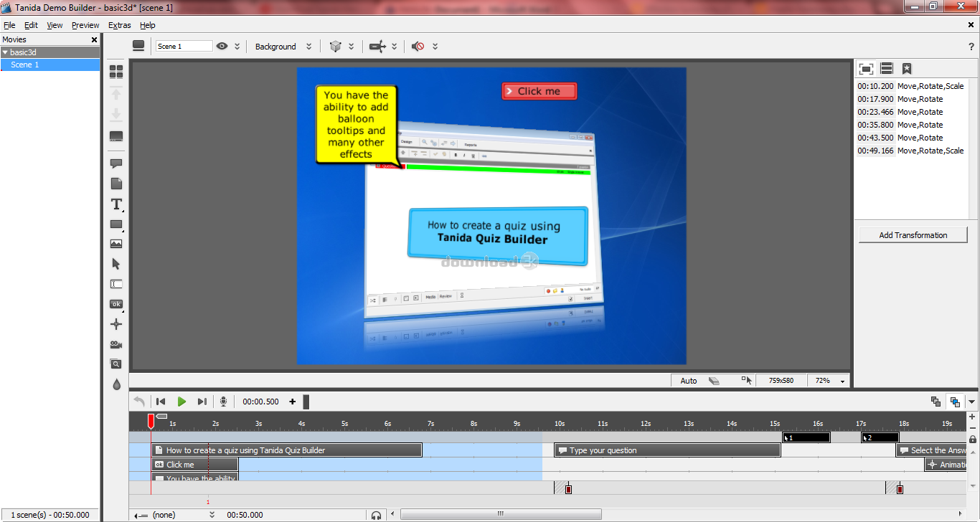Select the water drop blur tool
980x522 pixels.
click(116, 384)
